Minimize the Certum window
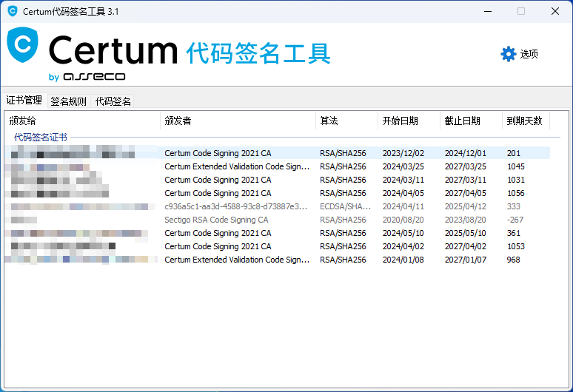 point(488,11)
